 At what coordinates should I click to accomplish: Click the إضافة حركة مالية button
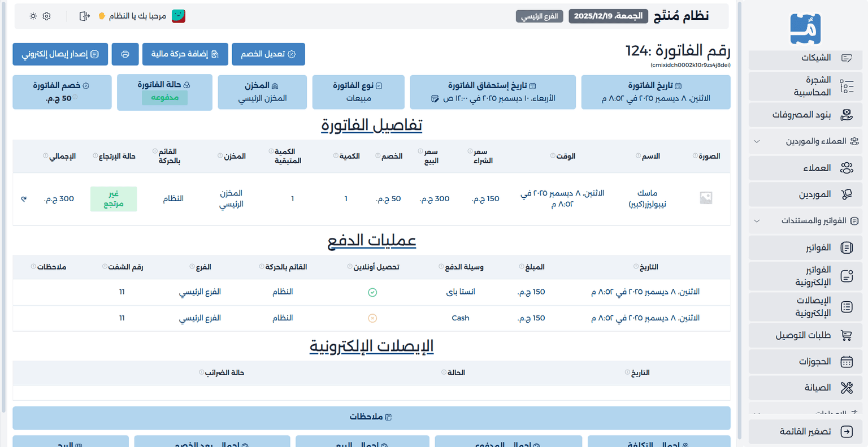click(185, 54)
